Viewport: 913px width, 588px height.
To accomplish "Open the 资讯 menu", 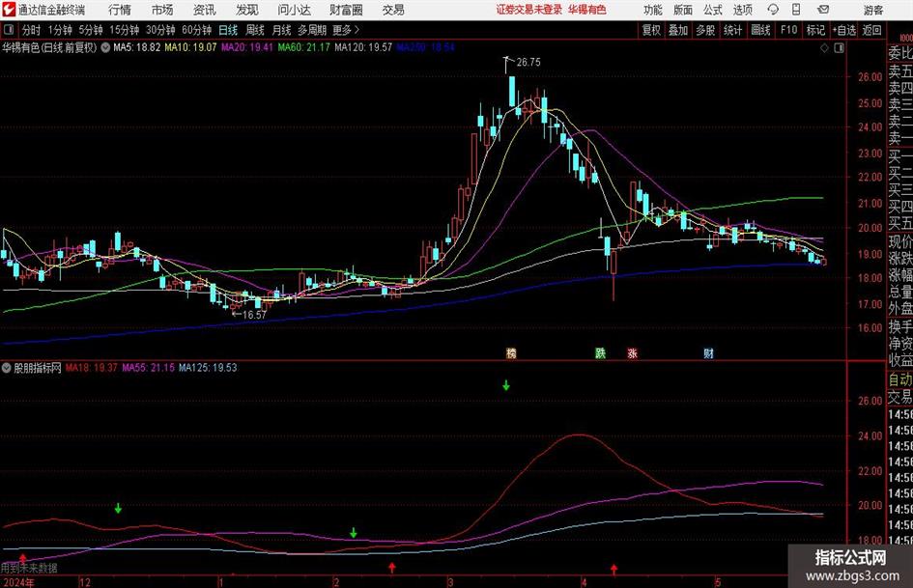I will point(204,10).
